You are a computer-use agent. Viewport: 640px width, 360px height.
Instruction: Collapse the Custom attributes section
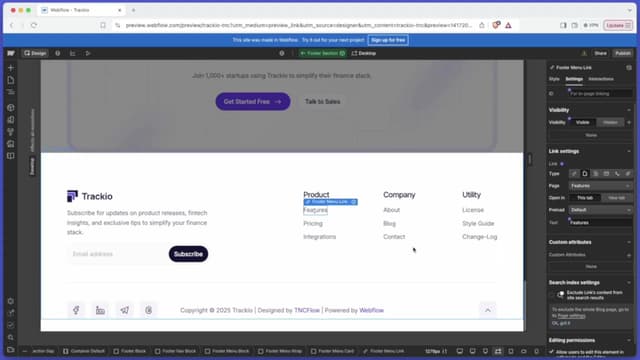[629, 242]
